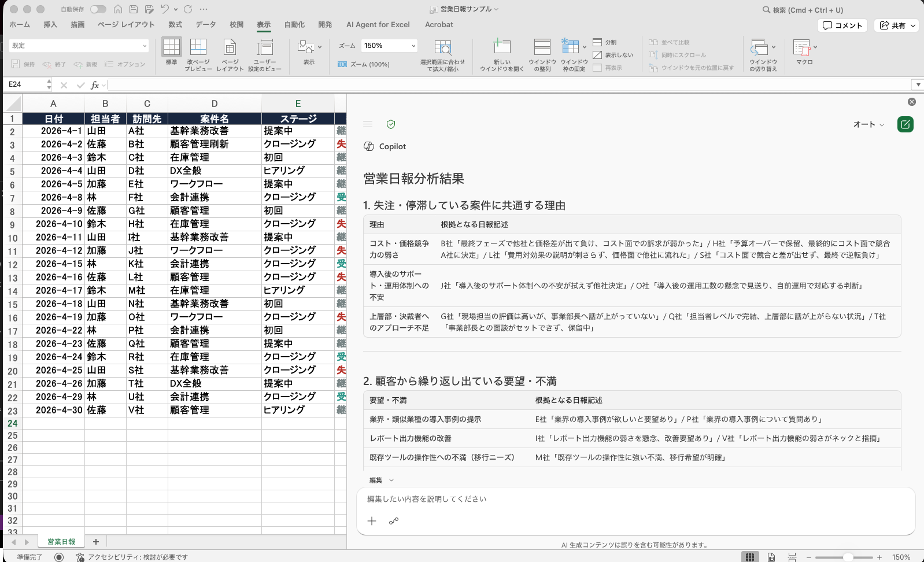Image resolution: width=924 pixels, height=562 pixels.
Task: Toggle the 自動保存 autosave switch
Action: pyautogui.click(x=98, y=9)
